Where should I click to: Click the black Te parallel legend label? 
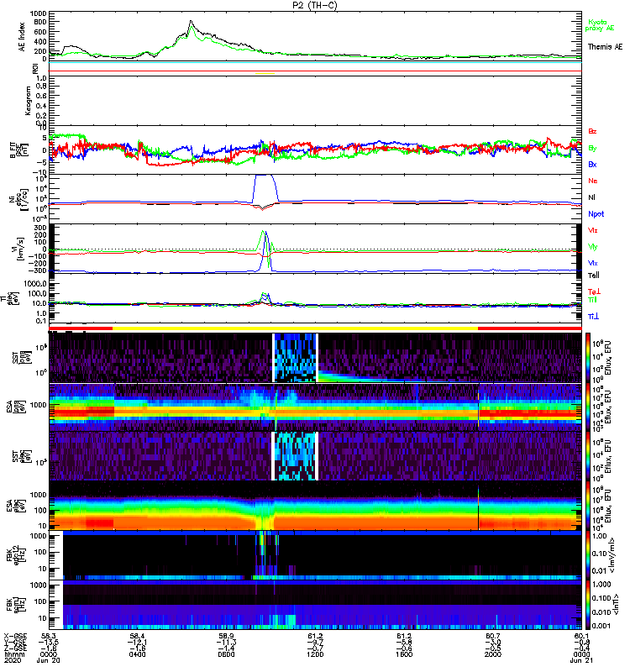pyautogui.click(x=594, y=276)
